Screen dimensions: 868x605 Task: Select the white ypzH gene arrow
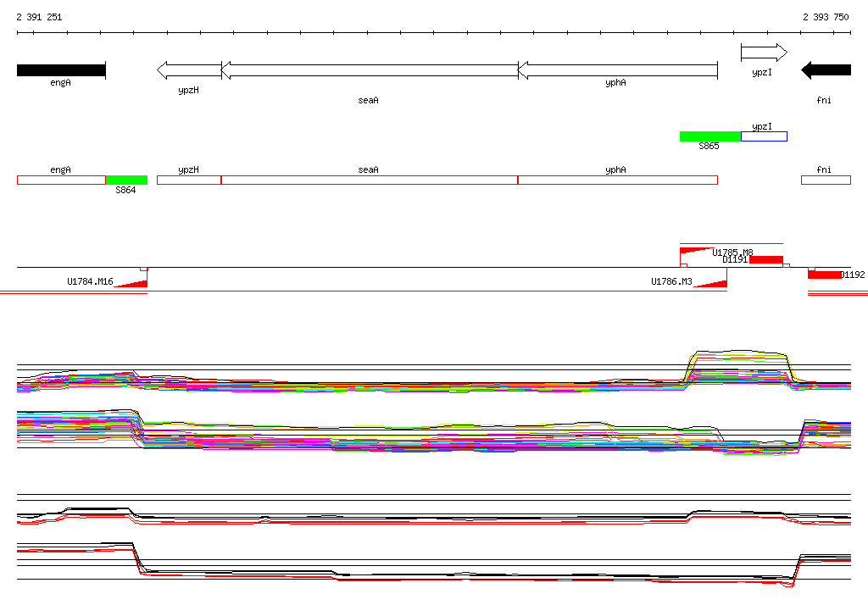pyautogui.click(x=189, y=70)
